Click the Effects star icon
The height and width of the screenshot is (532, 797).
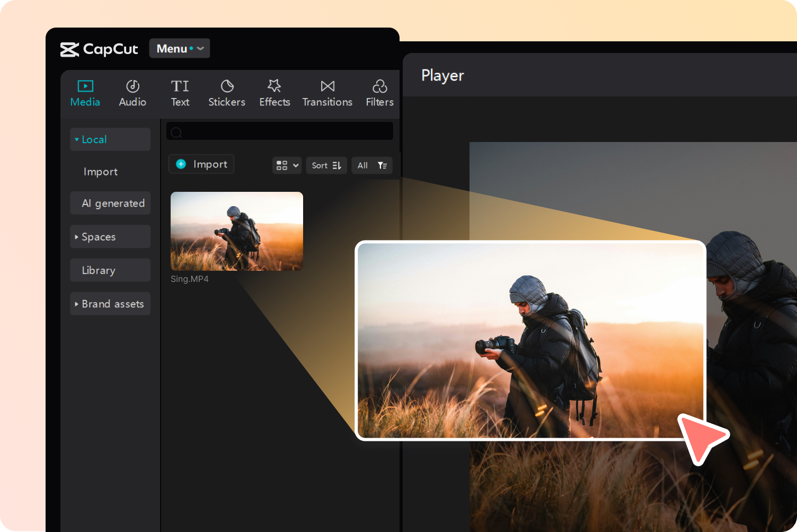coord(274,86)
